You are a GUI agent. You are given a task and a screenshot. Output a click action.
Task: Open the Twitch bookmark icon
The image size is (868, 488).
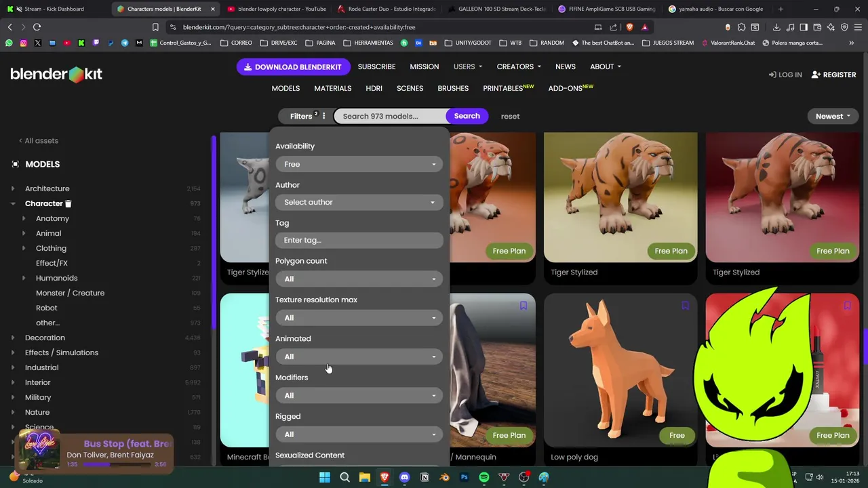[x=96, y=43]
